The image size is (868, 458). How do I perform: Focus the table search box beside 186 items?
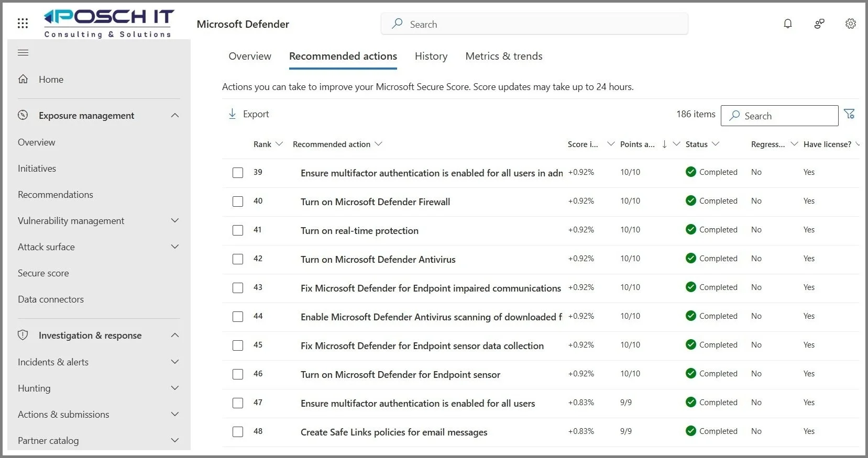point(779,116)
